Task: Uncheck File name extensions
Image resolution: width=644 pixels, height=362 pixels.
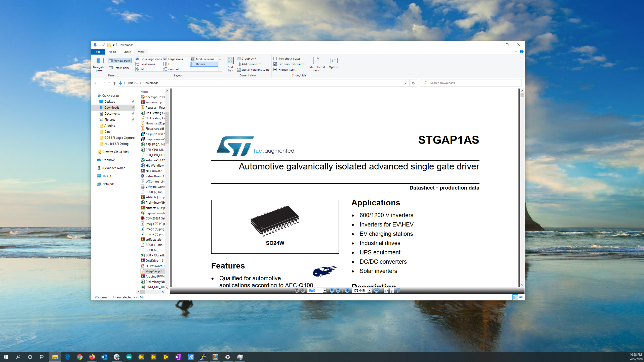Action: pyautogui.click(x=275, y=64)
